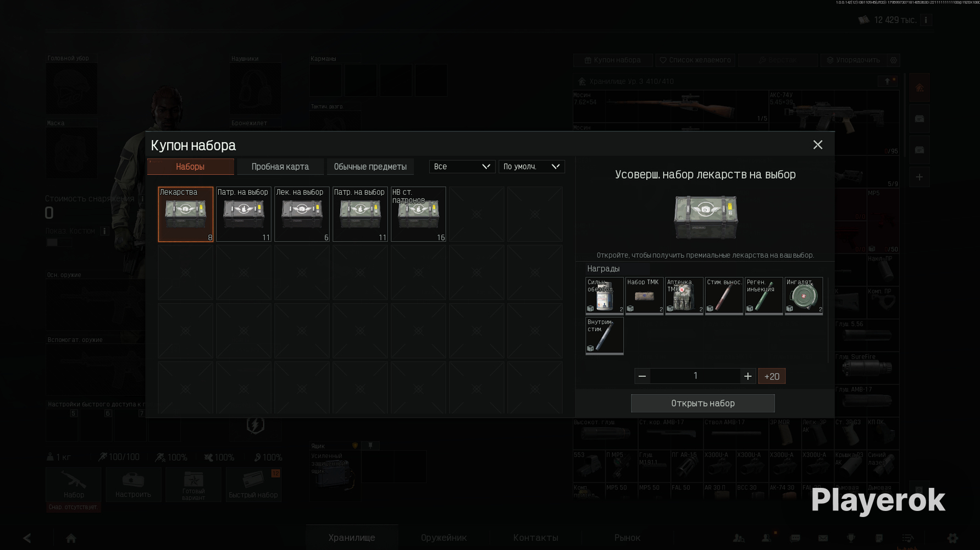Screen dimensions: 980x550
Task: Switch to the Наборы tab
Action: click(x=190, y=167)
